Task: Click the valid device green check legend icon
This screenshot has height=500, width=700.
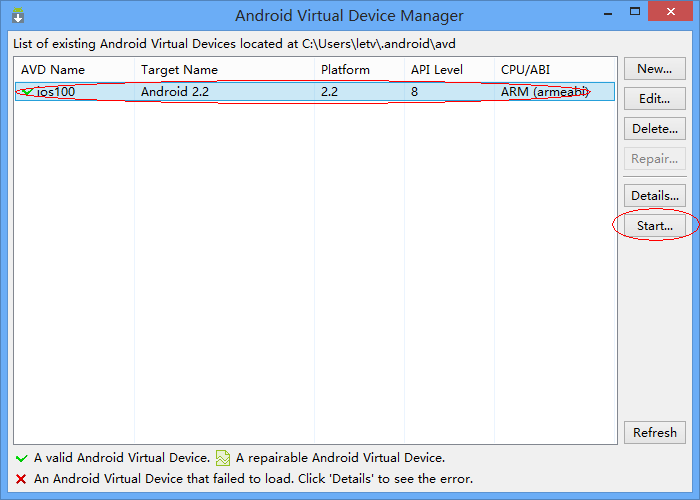Action: 21,458
